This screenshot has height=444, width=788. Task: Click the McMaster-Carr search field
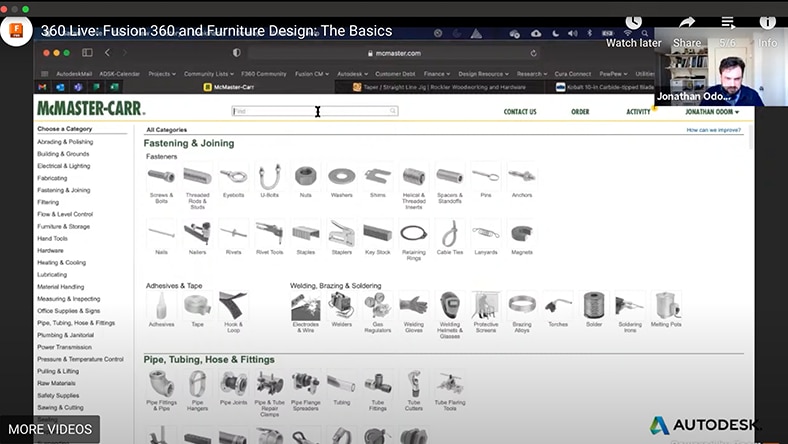click(314, 111)
